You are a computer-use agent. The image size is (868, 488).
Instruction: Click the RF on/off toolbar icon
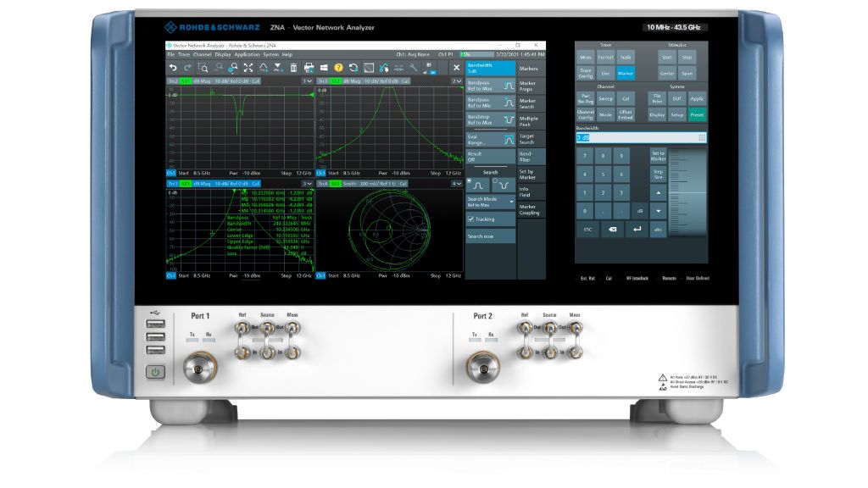click(x=430, y=68)
